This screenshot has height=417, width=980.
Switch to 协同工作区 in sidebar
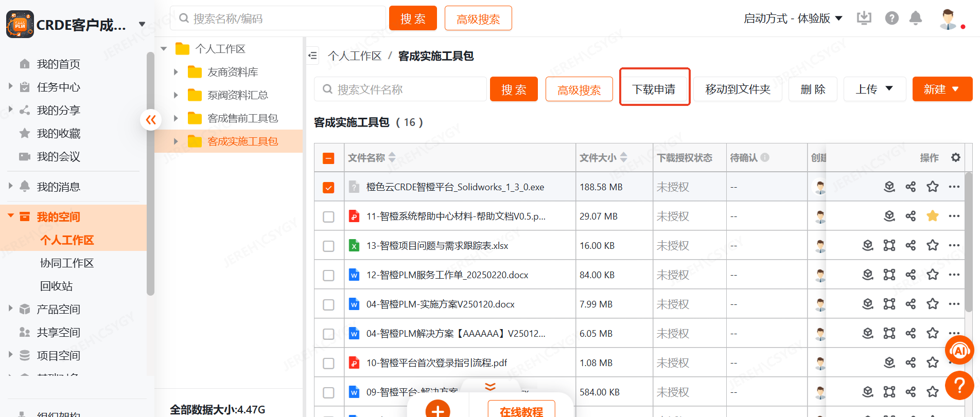[67, 263]
